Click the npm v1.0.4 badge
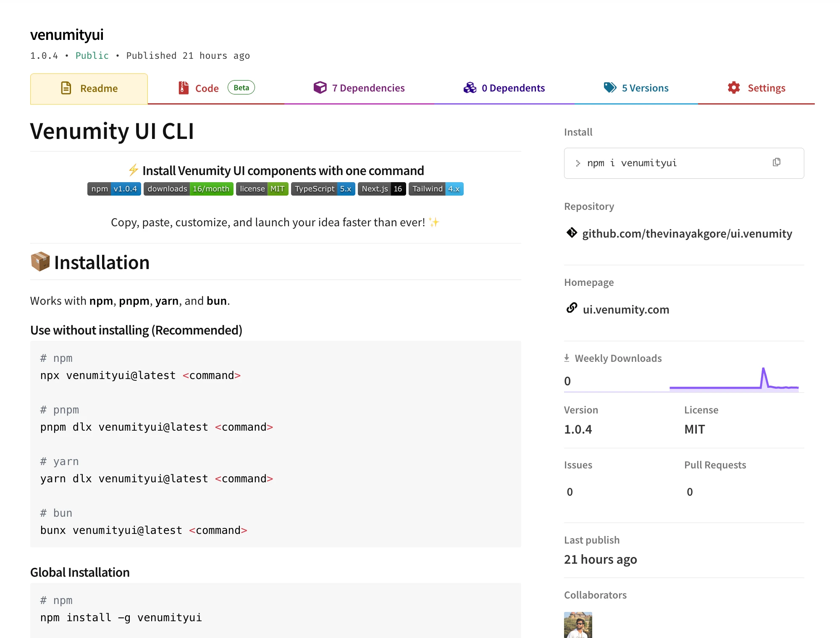Screen dimensions: 840x638 coord(114,189)
